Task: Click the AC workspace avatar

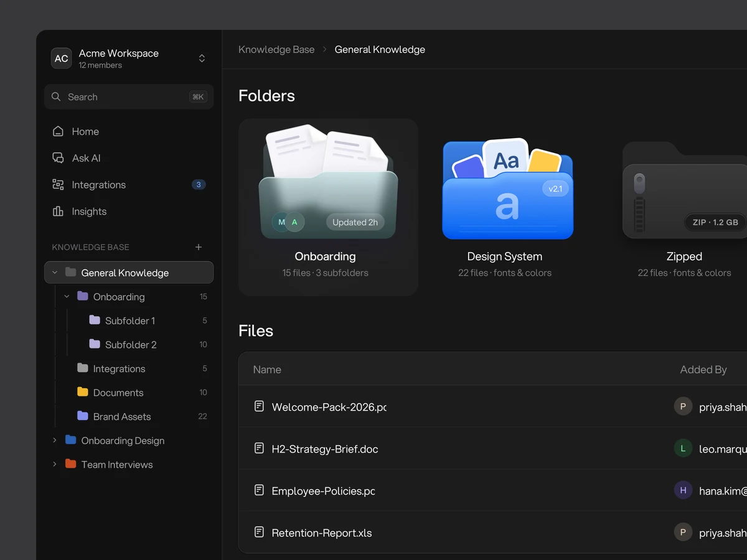Action: (61, 58)
